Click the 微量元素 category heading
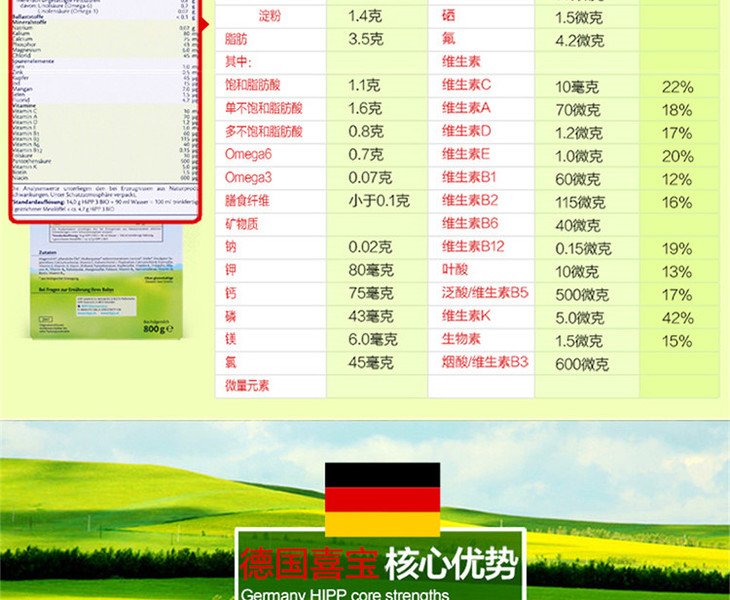Image resolution: width=730 pixels, height=600 pixels. coord(247,385)
